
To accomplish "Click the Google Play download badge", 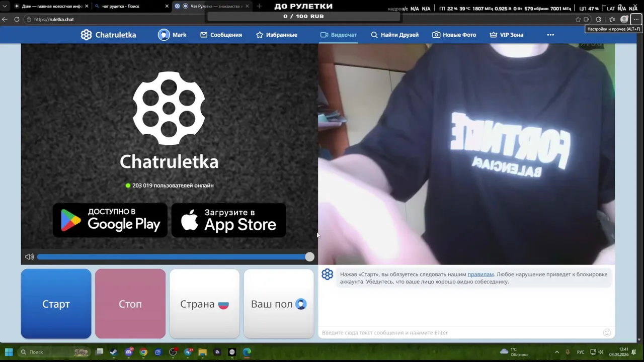I will (110, 220).
